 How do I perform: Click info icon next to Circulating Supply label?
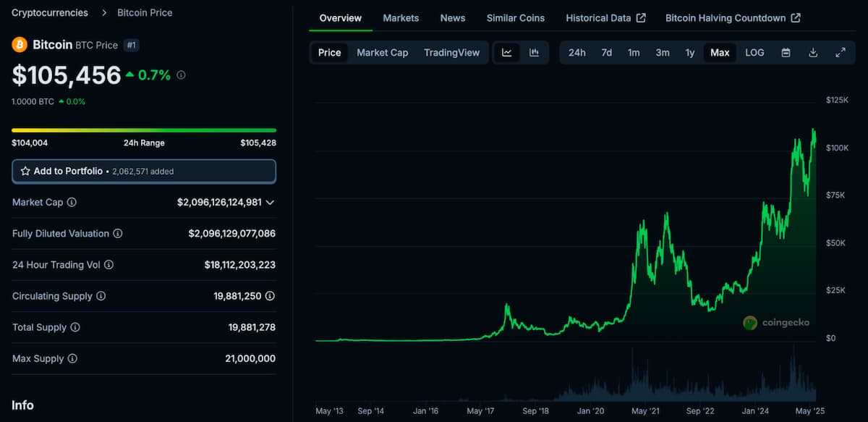pyautogui.click(x=101, y=296)
